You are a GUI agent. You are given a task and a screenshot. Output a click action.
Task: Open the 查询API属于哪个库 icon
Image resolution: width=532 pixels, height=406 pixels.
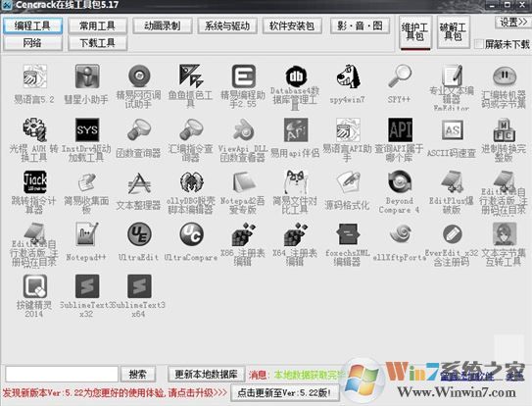400,129
